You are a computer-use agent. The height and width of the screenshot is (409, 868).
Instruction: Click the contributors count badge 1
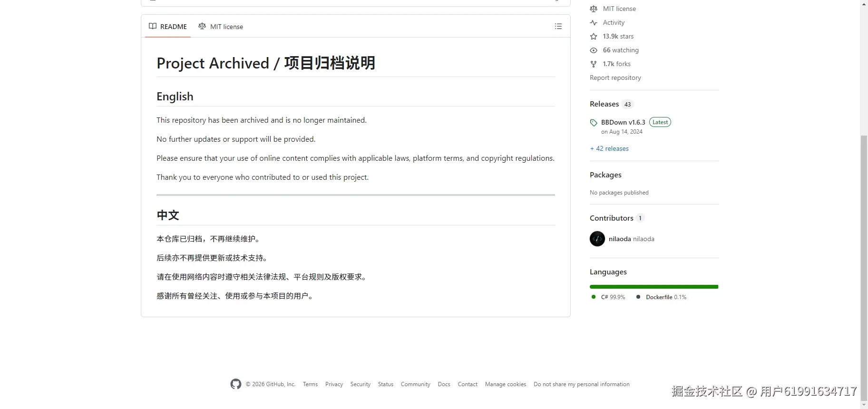[x=640, y=218]
